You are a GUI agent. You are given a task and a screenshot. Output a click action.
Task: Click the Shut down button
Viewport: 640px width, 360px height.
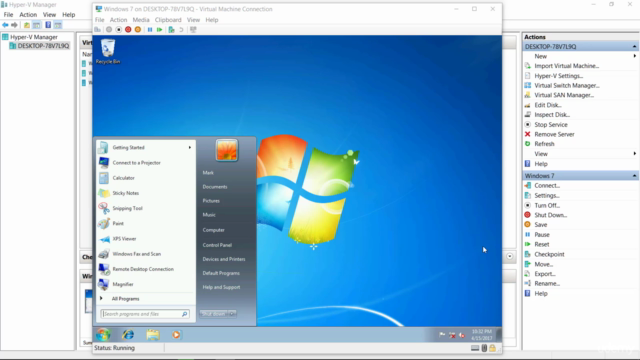point(213,314)
